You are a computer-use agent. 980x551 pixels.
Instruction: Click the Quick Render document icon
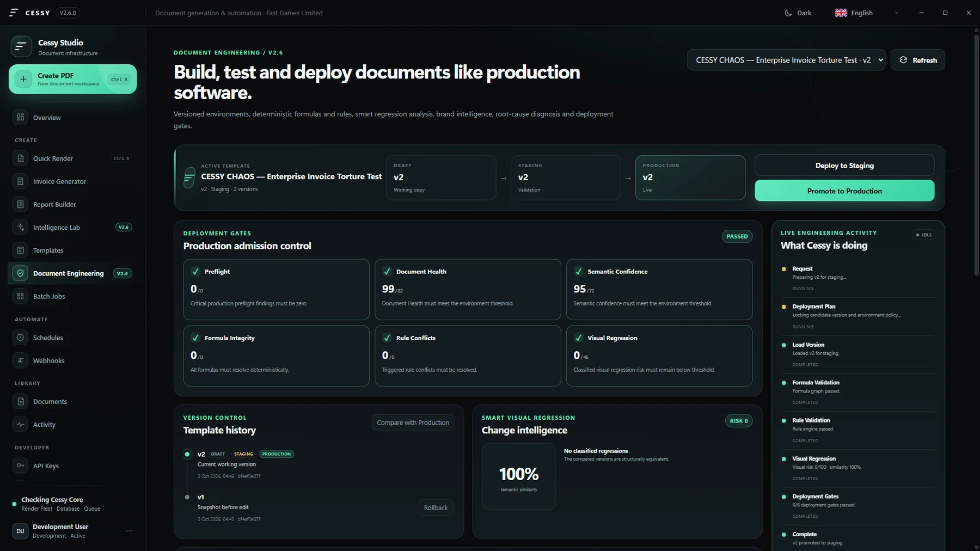[21, 158]
